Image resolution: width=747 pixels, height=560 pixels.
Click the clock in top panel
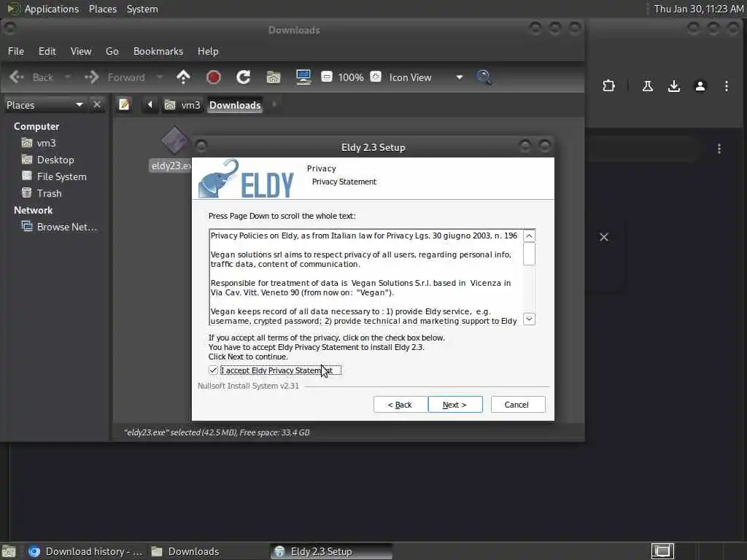coord(698,9)
